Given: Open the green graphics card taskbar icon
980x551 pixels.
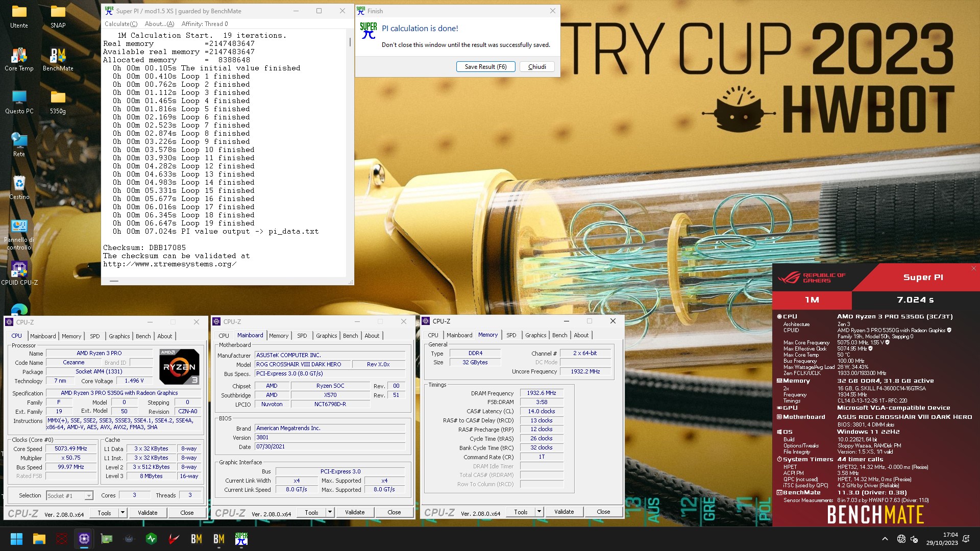Looking at the screenshot, I should [x=107, y=539].
